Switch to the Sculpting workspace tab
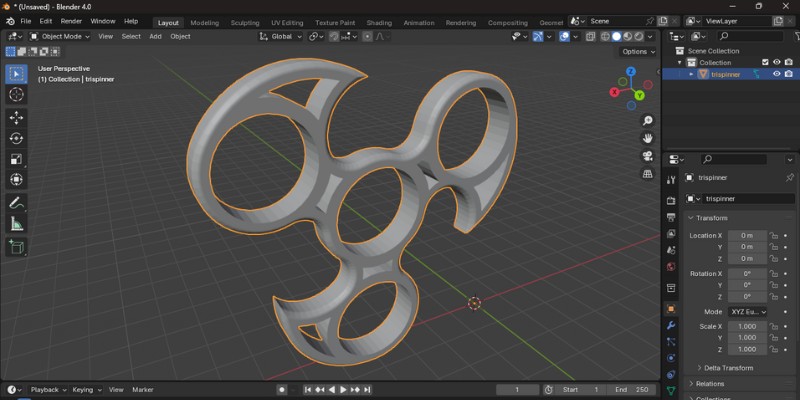Viewport: 800px width, 400px height. tap(244, 22)
